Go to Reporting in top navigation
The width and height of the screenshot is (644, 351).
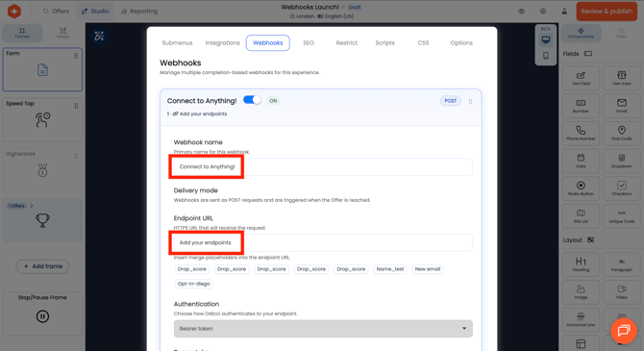pyautogui.click(x=139, y=12)
